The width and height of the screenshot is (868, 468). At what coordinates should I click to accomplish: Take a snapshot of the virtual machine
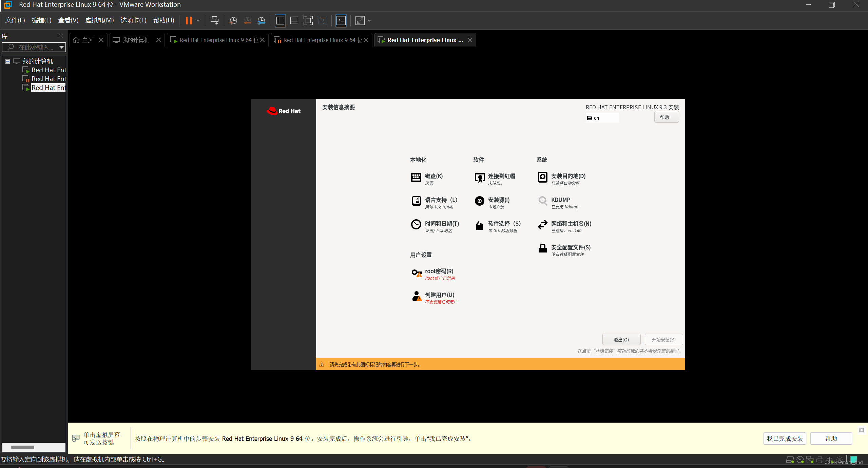coord(233,20)
